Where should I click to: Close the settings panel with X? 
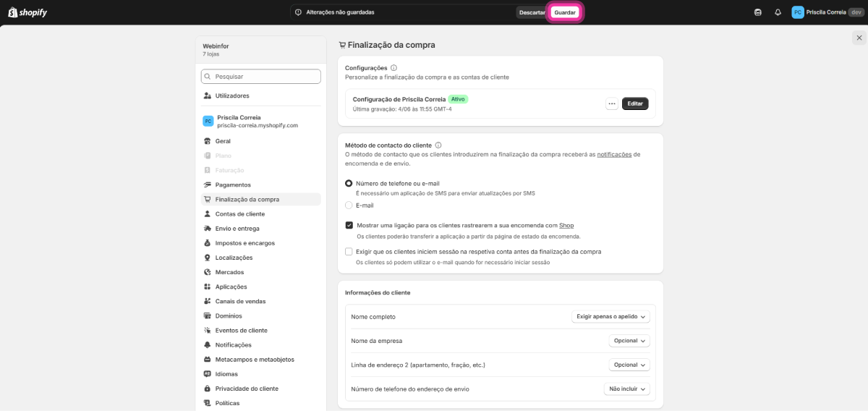[x=859, y=38]
